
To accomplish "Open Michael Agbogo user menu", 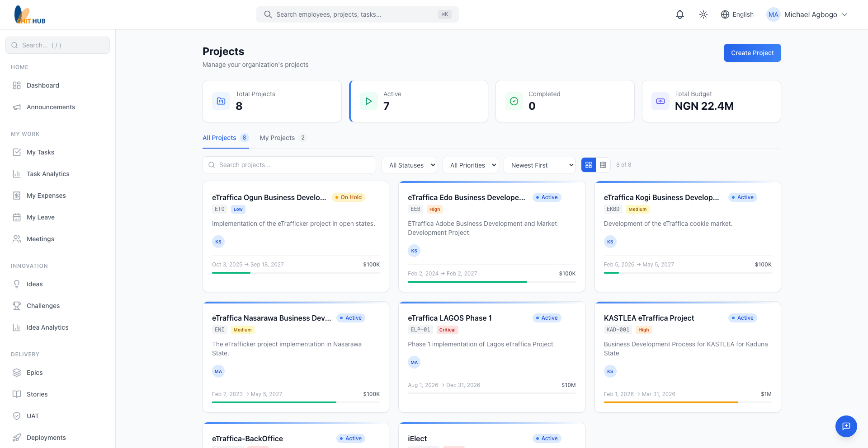I will (x=807, y=14).
